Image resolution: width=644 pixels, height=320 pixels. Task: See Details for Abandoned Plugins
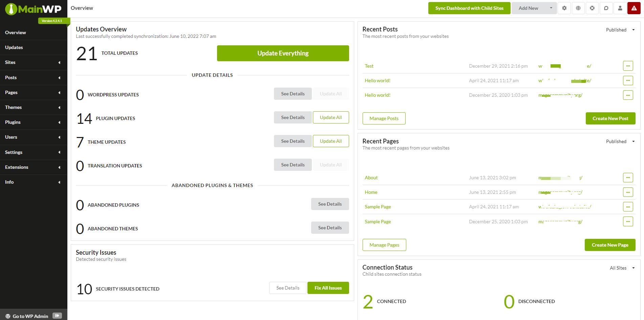330,204
